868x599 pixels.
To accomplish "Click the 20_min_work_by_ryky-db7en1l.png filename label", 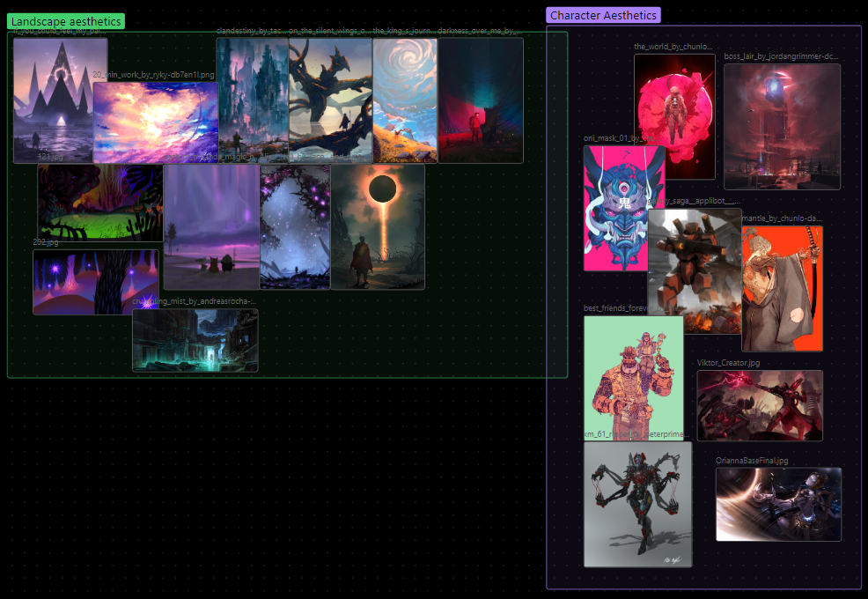I will (x=153, y=75).
